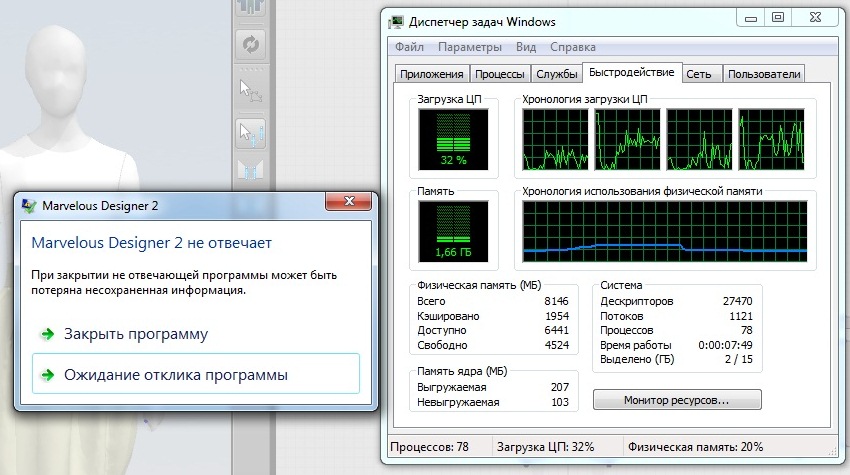The width and height of the screenshot is (850, 475).
Task: Click the Монитор ресурсов button
Action: (677, 400)
